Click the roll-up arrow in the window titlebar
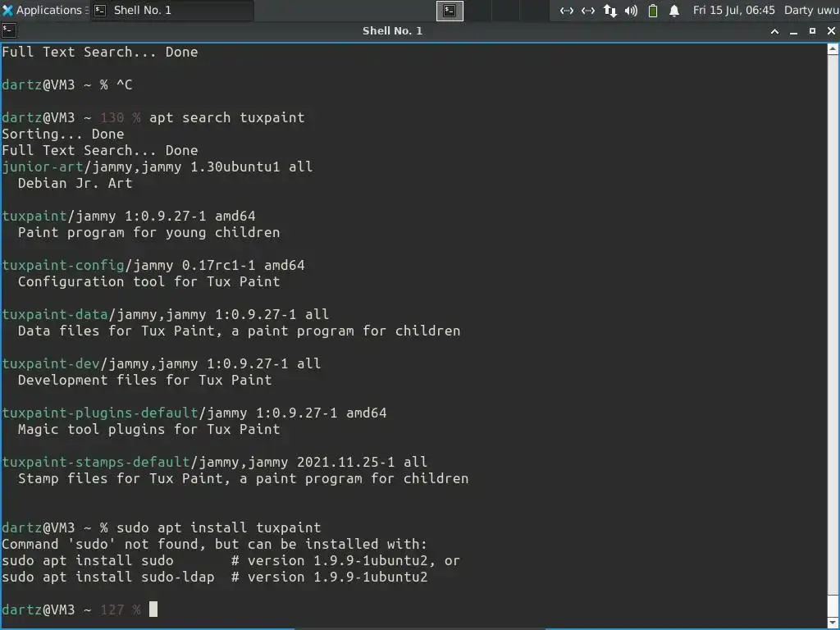The width and height of the screenshot is (840, 630). tap(774, 31)
